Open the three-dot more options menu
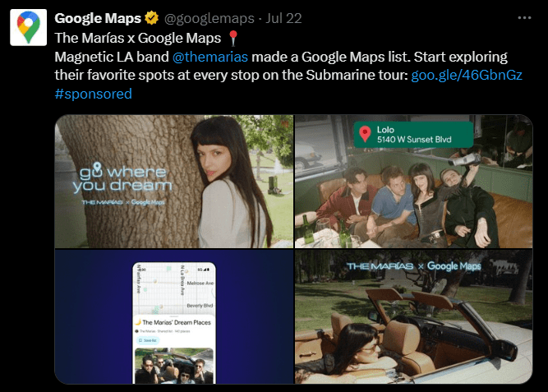The image size is (548, 392). click(524, 18)
